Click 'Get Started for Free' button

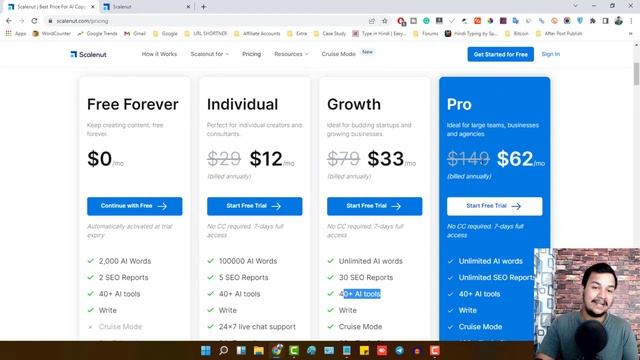[x=500, y=54]
